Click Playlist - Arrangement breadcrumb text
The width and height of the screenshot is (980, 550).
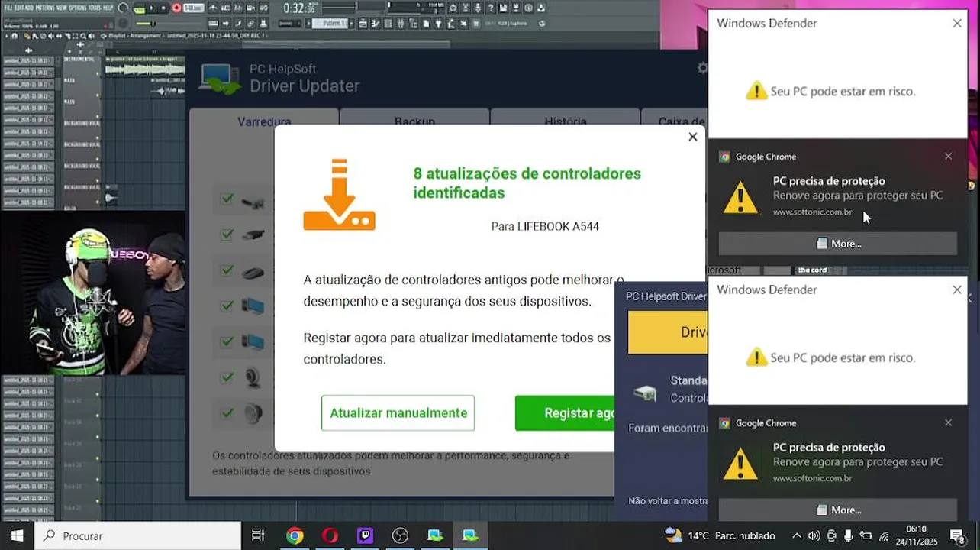tap(135, 35)
